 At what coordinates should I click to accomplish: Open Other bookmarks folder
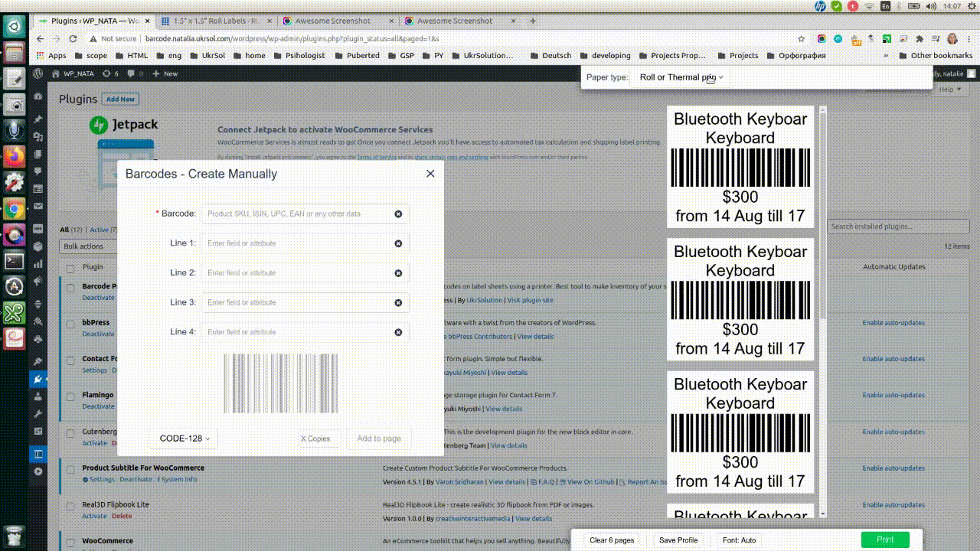(x=935, y=56)
